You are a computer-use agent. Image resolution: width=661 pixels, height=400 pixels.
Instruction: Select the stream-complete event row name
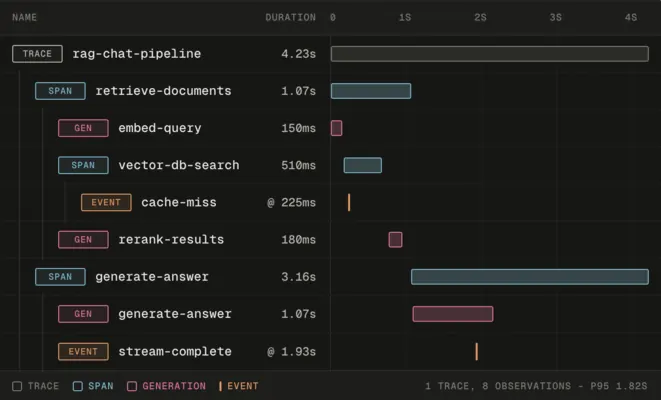[175, 352]
